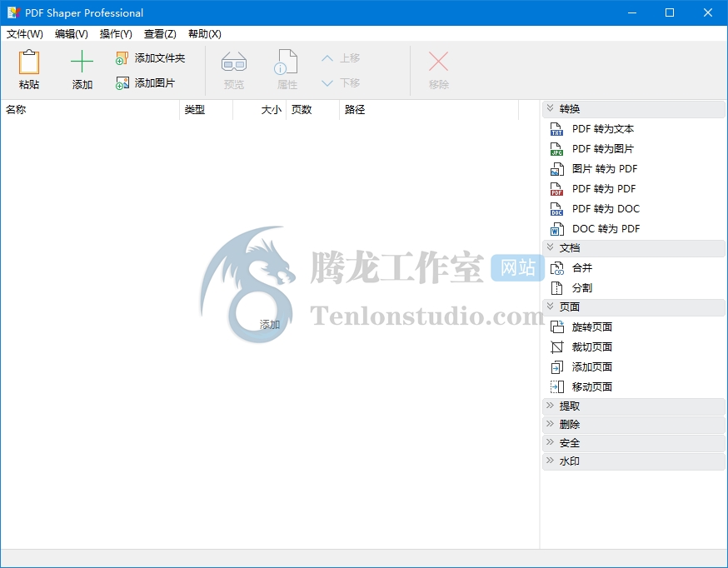The height and width of the screenshot is (568, 728).
Task: Open the 编辑(V) menu
Action: pyautogui.click(x=72, y=34)
